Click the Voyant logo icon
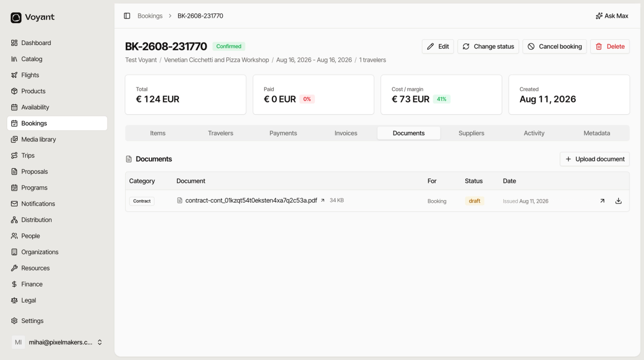644x360 pixels. [x=16, y=17]
